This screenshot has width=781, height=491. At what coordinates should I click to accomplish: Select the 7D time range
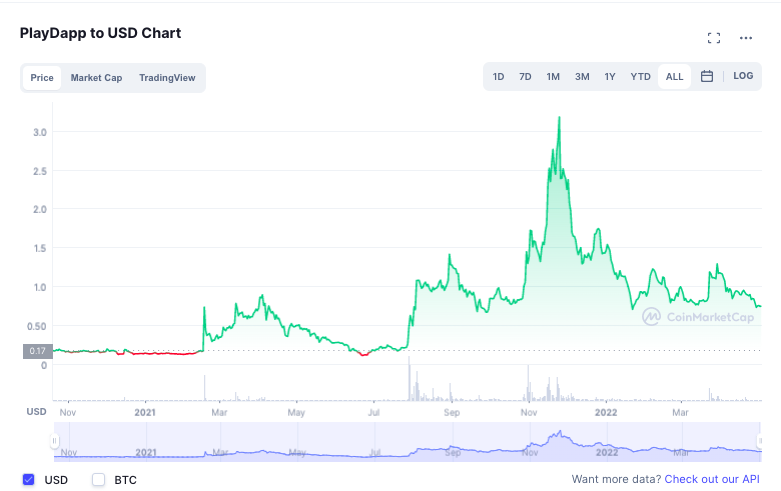525,77
